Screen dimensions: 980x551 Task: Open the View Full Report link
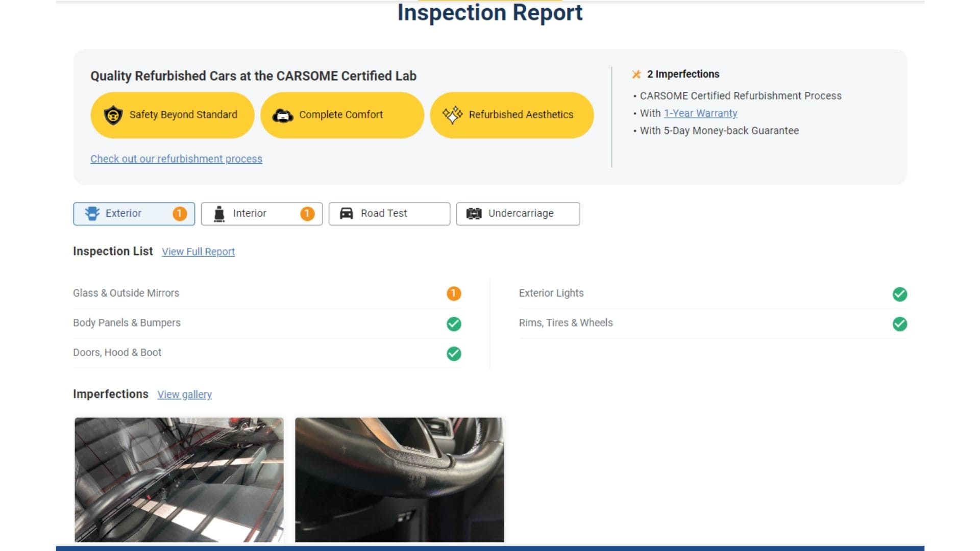[x=198, y=251]
